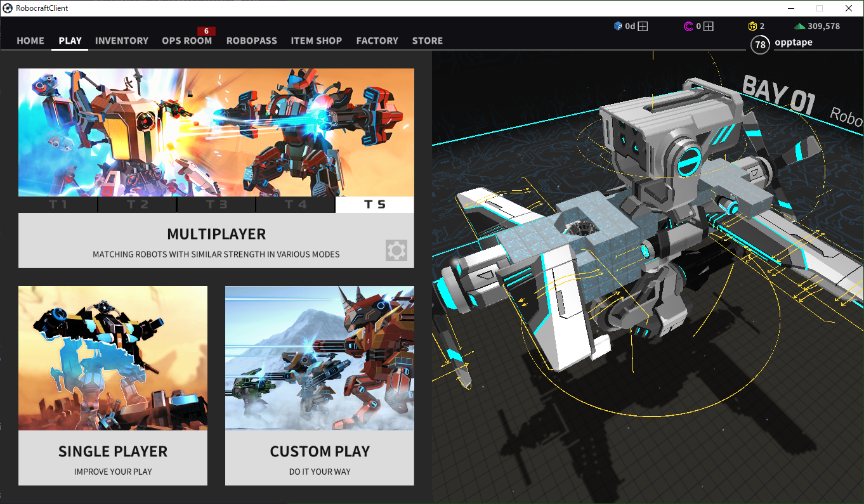Image resolution: width=864 pixels, height=504 pixels.
Task: Click 'IMPROVE YOUR PLAY' subtitle
Action: pos(113,472)
